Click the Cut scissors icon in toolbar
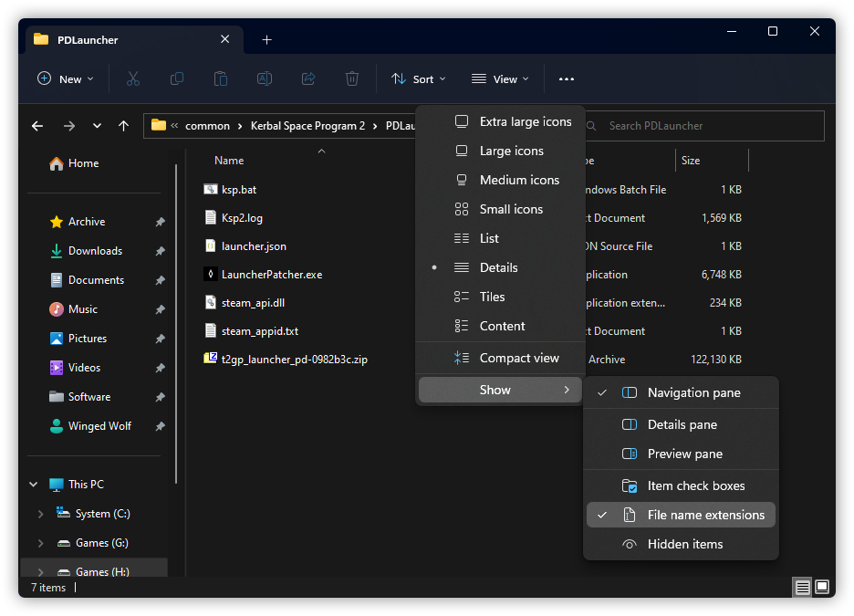 point(133,79)
